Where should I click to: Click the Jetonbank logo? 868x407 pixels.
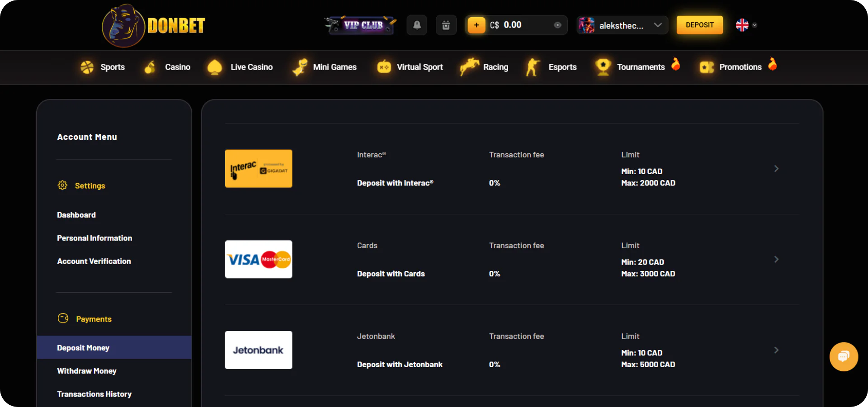pyautogui.click(x=259, y=350)
